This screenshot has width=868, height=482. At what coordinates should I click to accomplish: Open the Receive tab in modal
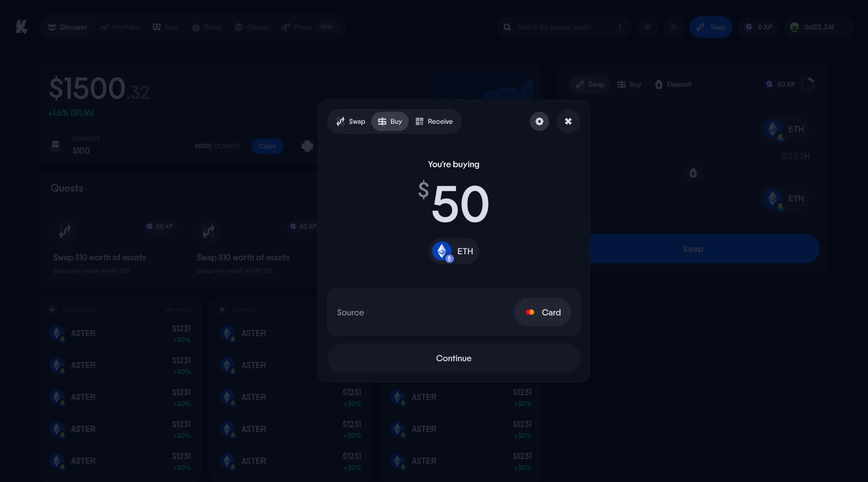point(434,121)
